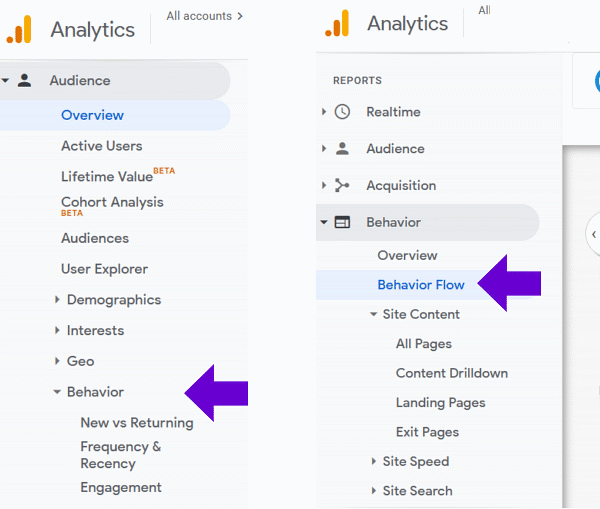Open the All accounts breadcrumb
This screenshot has width=600, height=509.
point(205,16)
